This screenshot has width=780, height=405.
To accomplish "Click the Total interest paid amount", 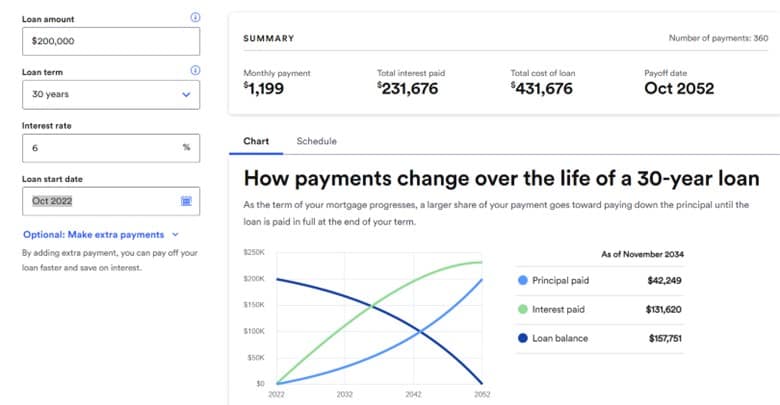I will pyautogui.click(x=408, y=88).
